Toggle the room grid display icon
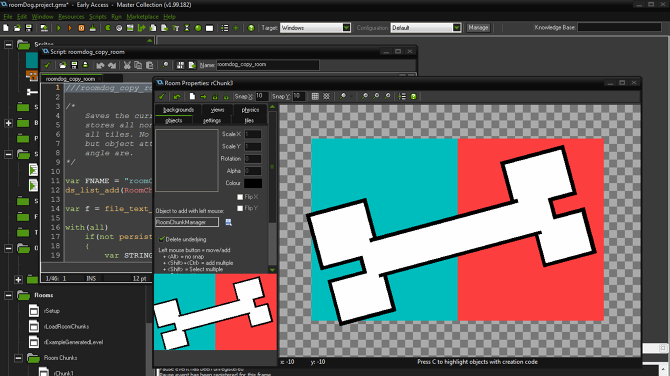670x376 pixels. 315,97
